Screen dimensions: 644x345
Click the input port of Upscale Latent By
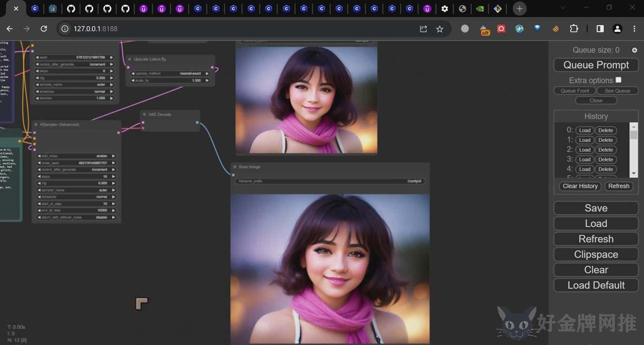128,67
